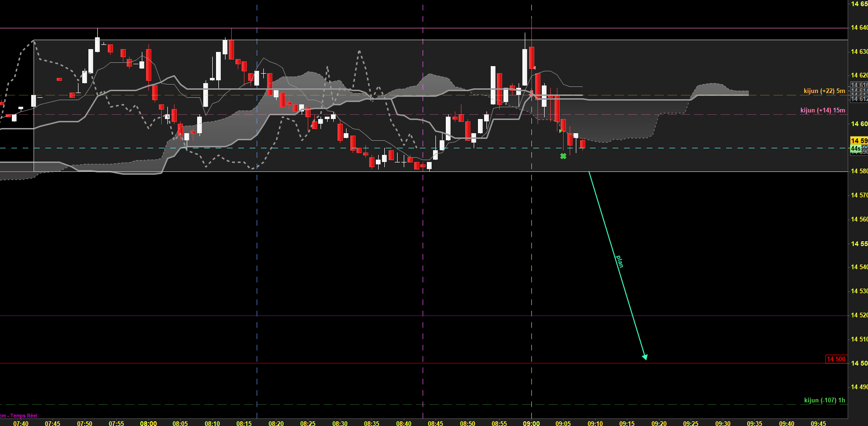This screenshot has width=868, height=426.
Task: Click the 09:00 time axis label
Action: click(531, 423)
